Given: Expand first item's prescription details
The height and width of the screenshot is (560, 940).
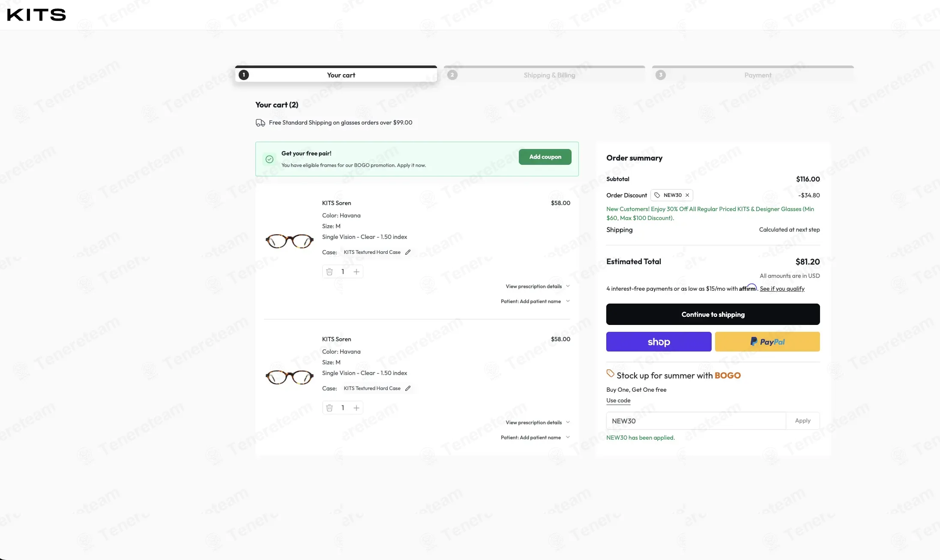Looking at the screenshot, I should [538, 286].
